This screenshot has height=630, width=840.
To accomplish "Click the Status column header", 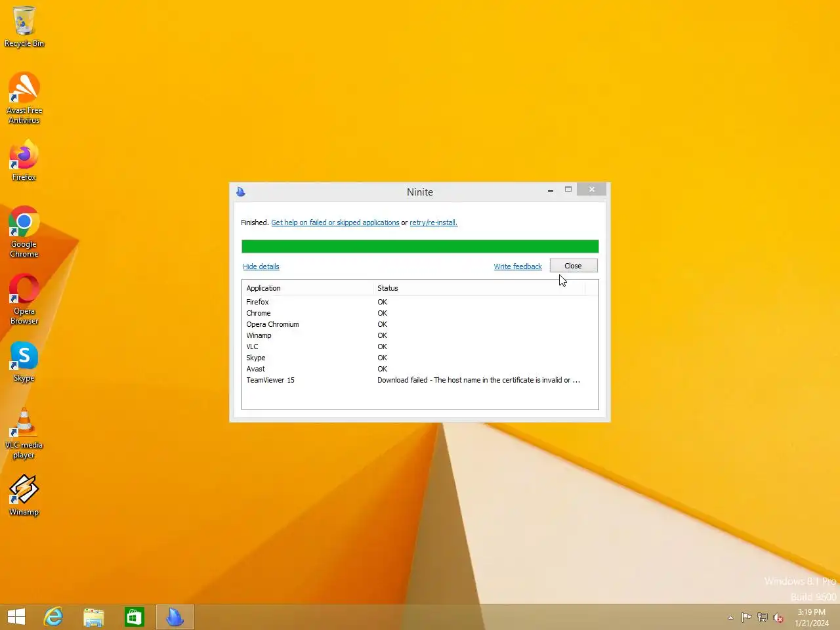I will (479, 288).
